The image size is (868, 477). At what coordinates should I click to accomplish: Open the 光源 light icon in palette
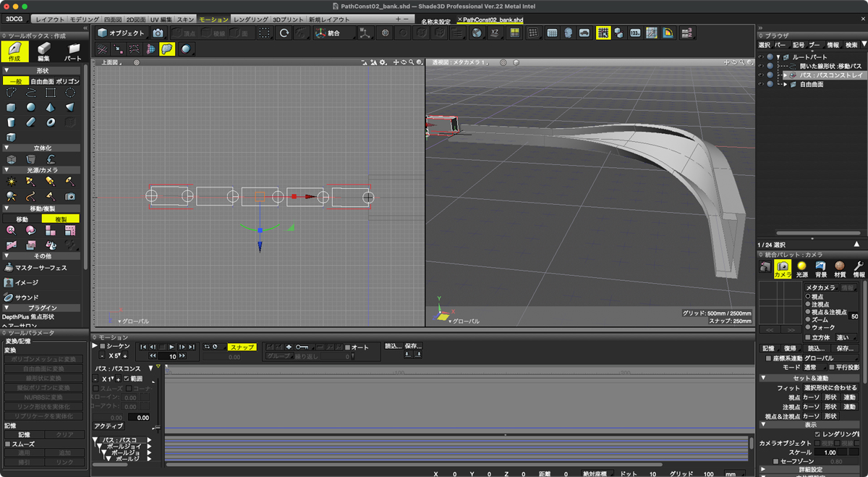[x=801, y=270]
